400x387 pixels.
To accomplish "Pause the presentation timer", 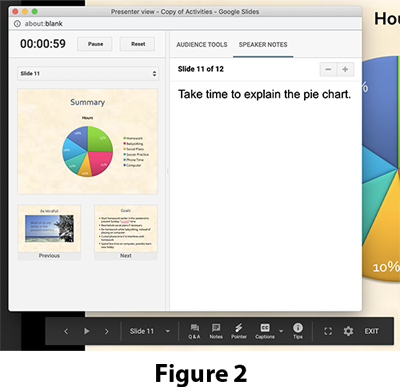I will 95,44.
